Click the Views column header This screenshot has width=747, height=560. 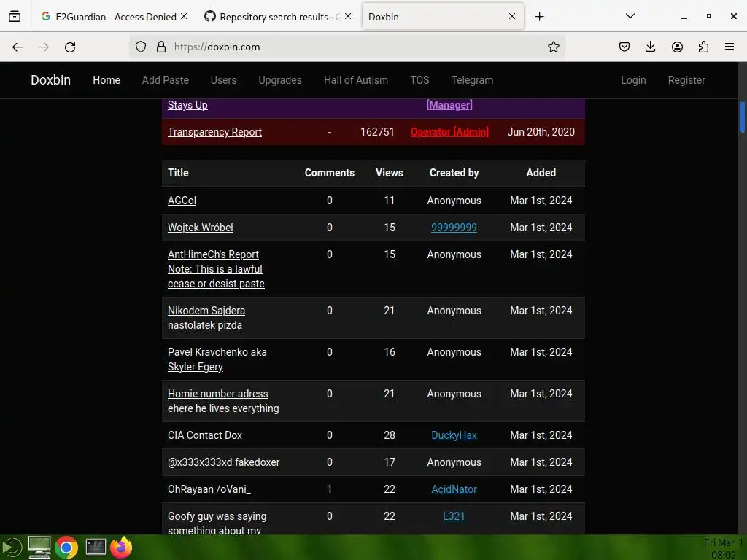(390, 173)
